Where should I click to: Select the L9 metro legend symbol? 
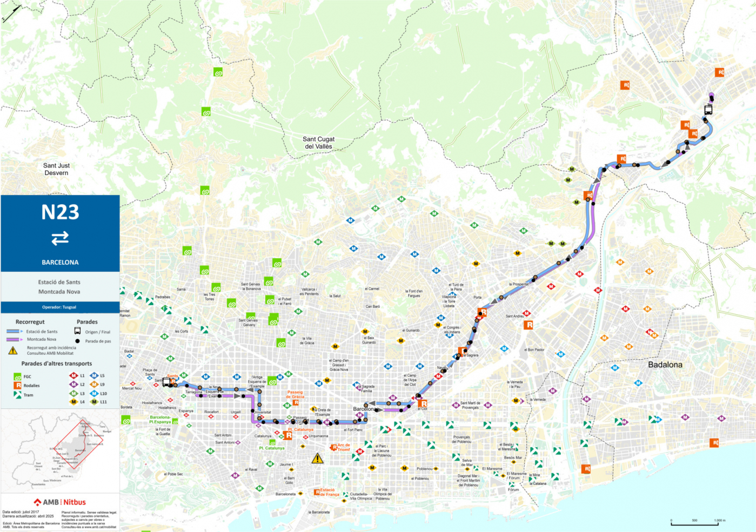(x=94, y=384)
